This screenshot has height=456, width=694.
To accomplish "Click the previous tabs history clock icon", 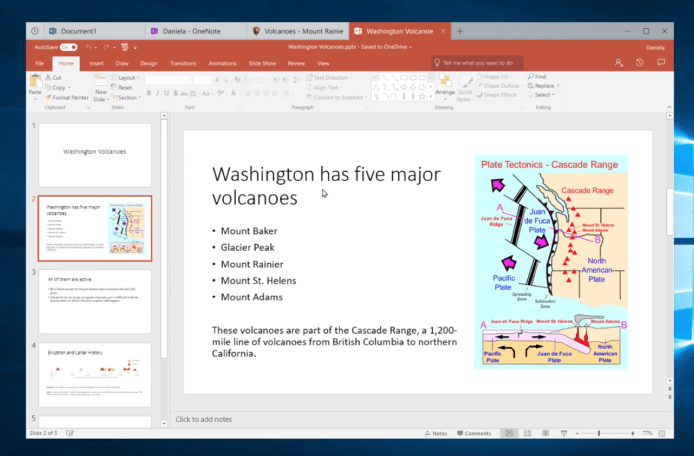I will (35, 31).
